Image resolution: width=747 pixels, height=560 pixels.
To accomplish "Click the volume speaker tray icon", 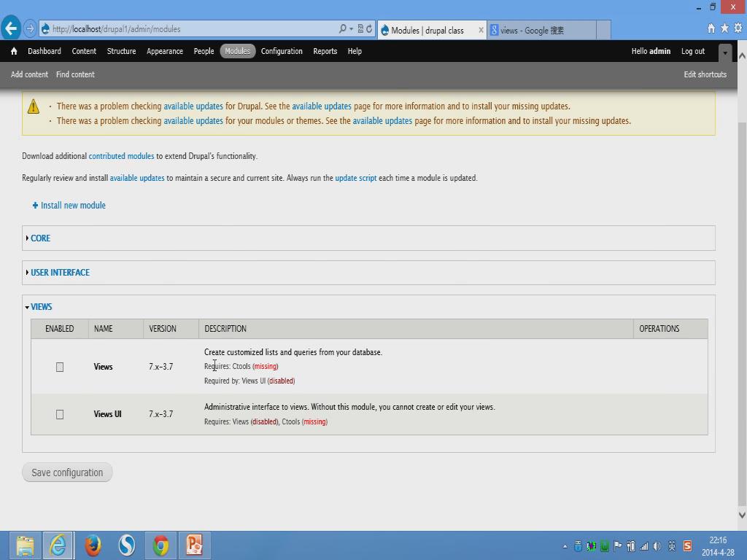I will (x=657, y=546).
